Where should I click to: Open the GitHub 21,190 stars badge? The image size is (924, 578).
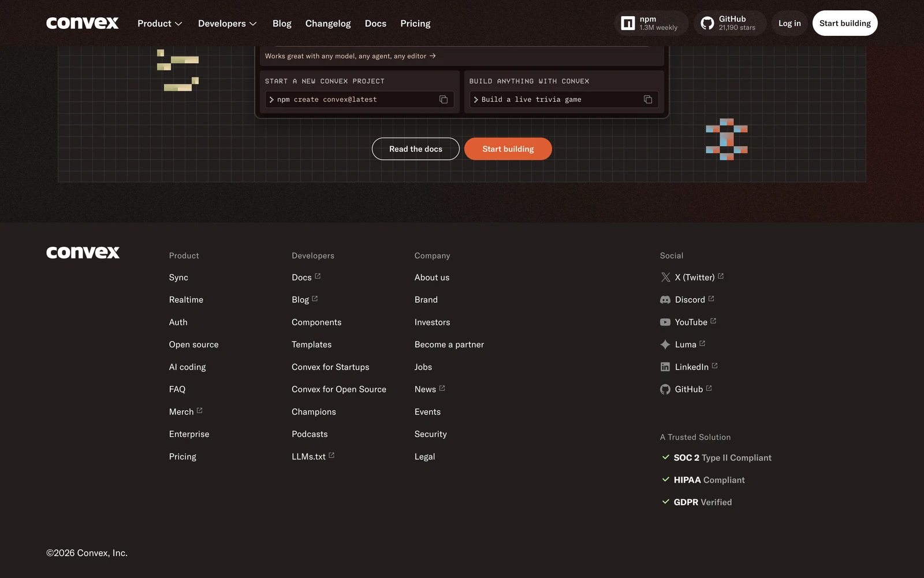coord(730,23)
